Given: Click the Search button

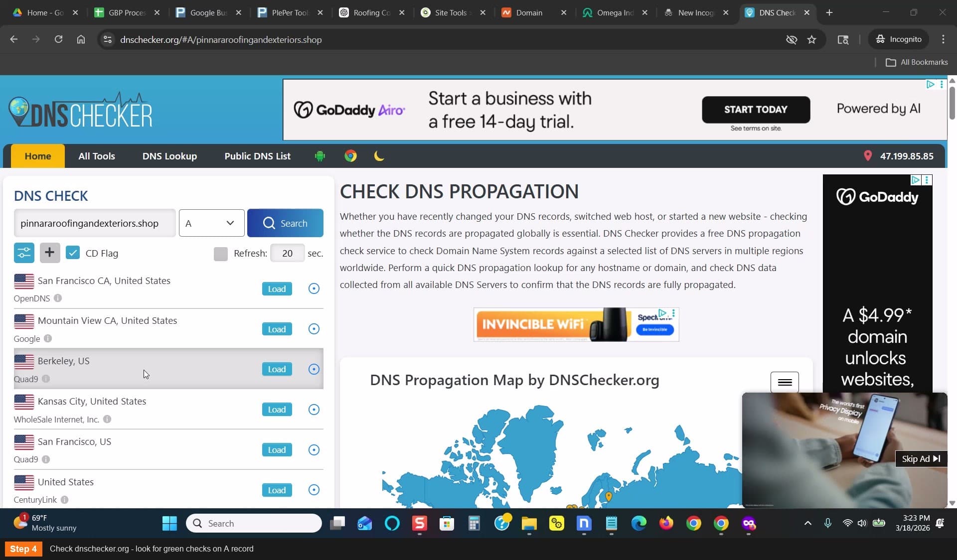Looking at the screenshot, I should pyautogui.click(x=285, y=223).
